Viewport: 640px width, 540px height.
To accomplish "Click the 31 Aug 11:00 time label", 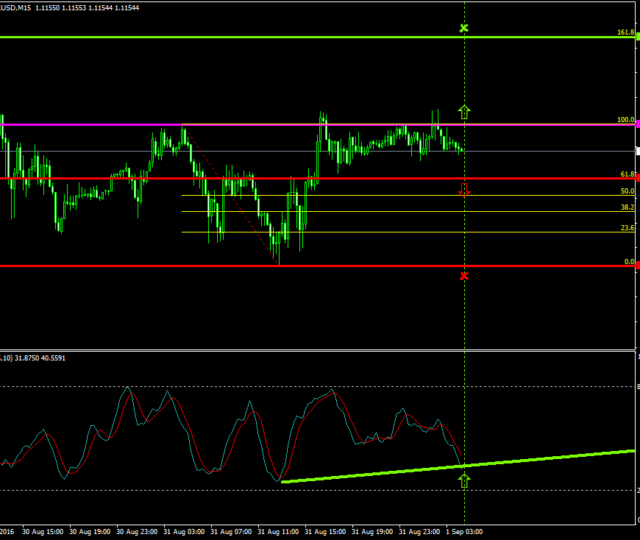I will [276, 532].
